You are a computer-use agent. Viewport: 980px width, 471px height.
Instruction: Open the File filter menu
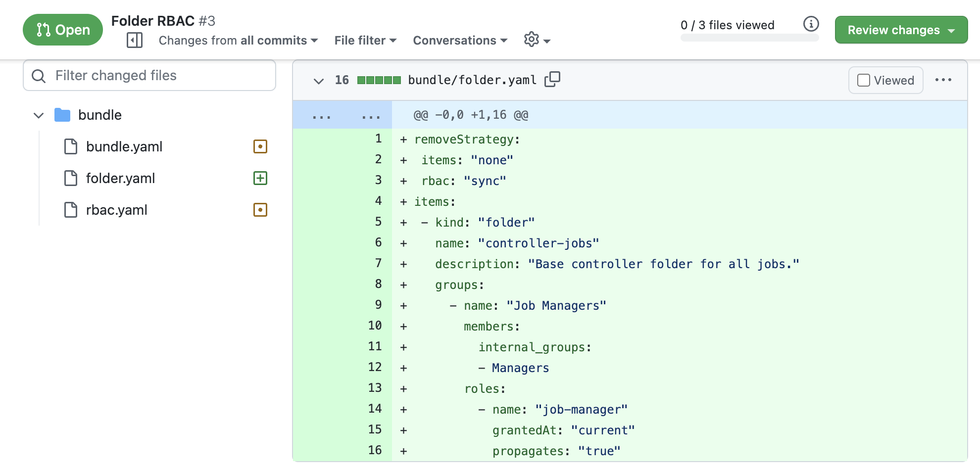click(x=365, y=40)
